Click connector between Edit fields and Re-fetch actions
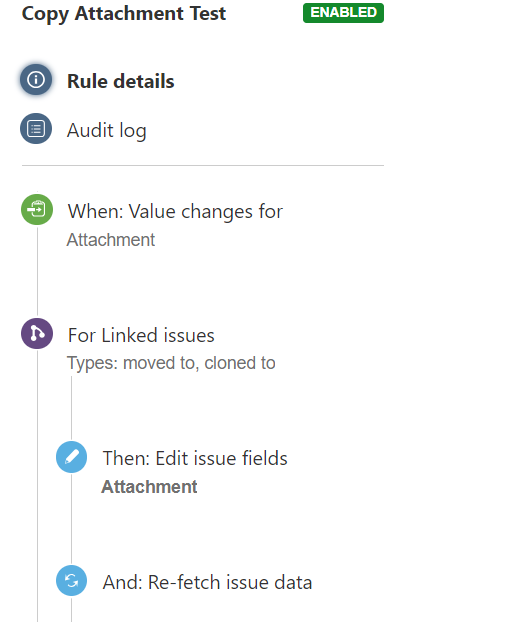 click(71, 519)
